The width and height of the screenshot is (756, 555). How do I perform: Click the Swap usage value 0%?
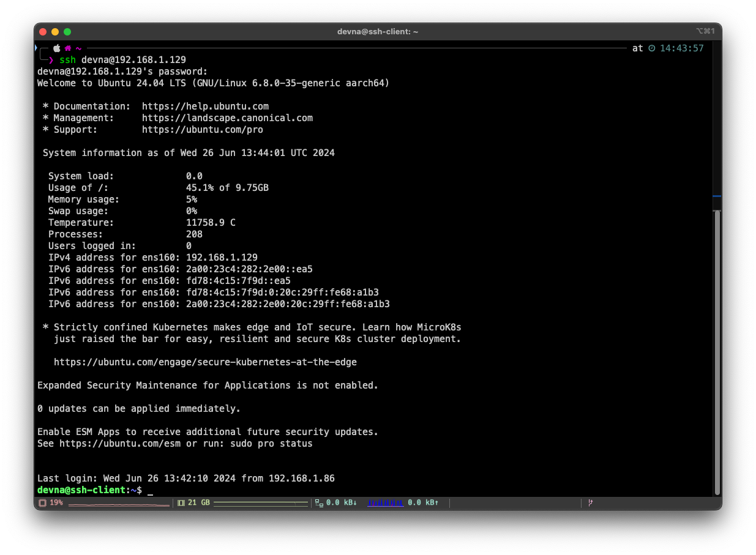(x=192, y=211)
